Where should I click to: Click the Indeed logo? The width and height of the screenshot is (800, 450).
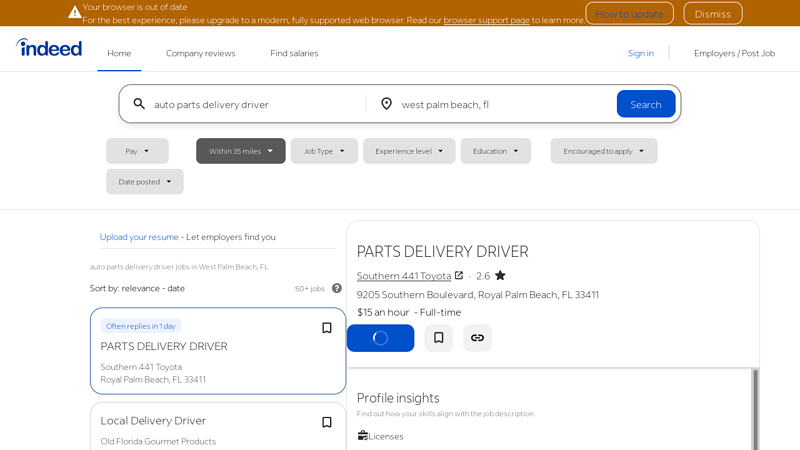49,48
